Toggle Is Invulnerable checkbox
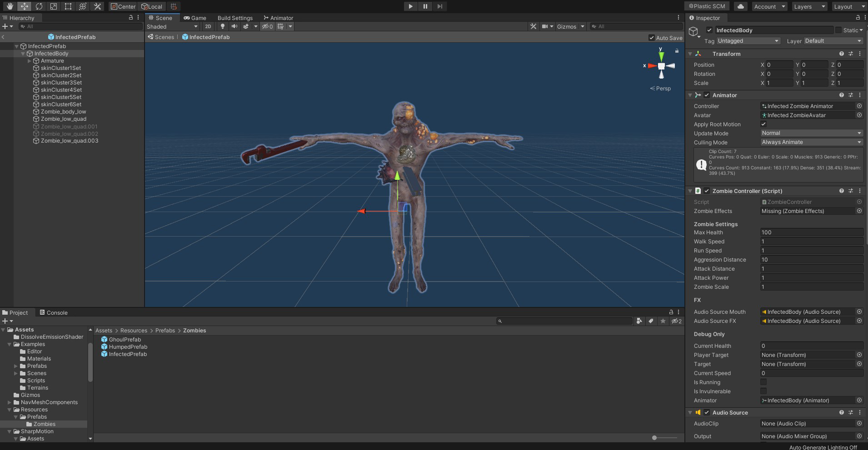The image size is (868, 450). (x=763, y=391)
